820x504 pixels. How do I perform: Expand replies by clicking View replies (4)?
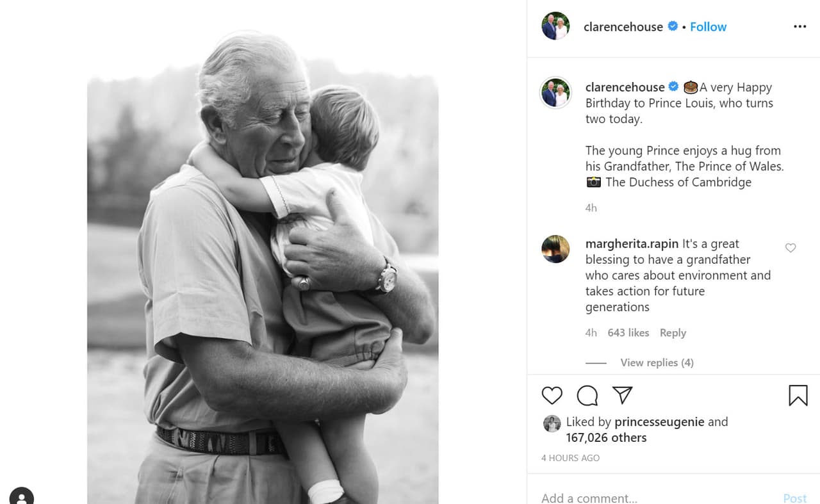pyautogui.click(x=657, y=362)
